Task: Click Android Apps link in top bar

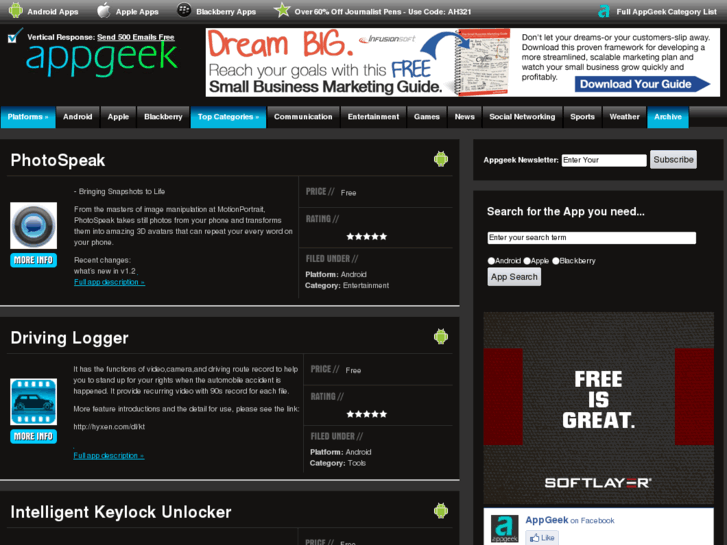Action: (x=53, y=12)
